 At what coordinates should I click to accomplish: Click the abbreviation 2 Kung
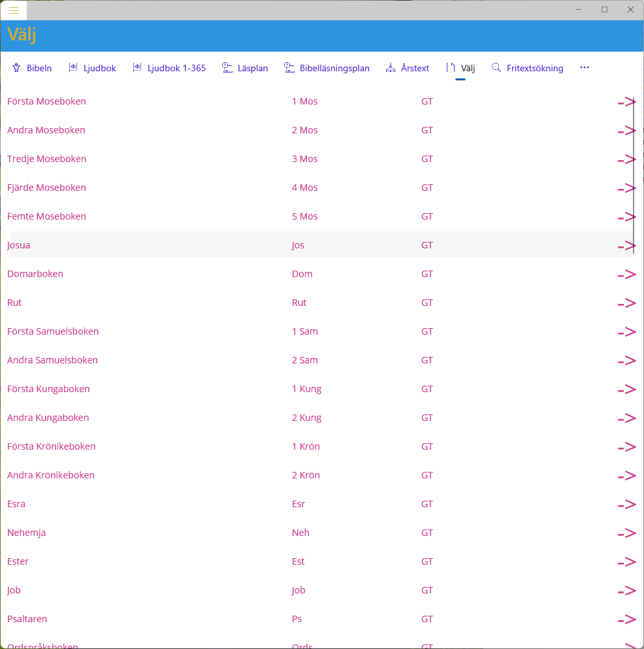click(307, 418)
